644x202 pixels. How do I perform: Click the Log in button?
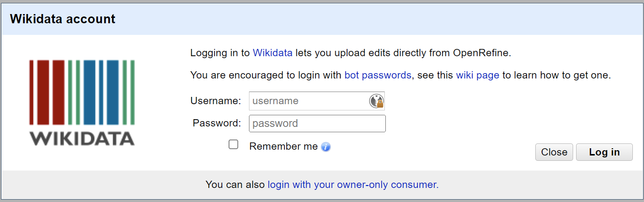(604, 152)
